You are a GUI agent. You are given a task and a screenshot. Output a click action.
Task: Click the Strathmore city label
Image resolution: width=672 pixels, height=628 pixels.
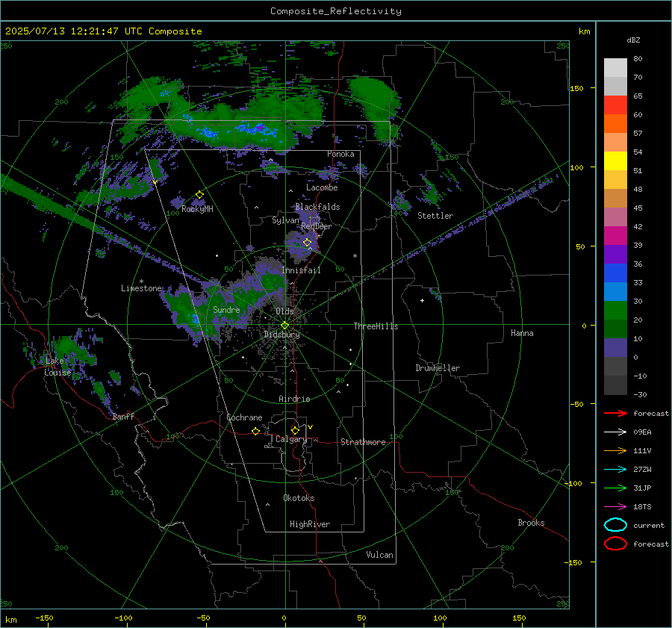coord(363,442)
